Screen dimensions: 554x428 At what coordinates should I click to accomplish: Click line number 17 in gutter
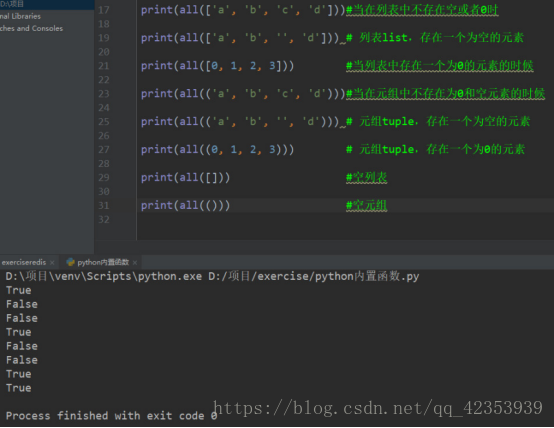pyautogui.click(x=104, y=10)
